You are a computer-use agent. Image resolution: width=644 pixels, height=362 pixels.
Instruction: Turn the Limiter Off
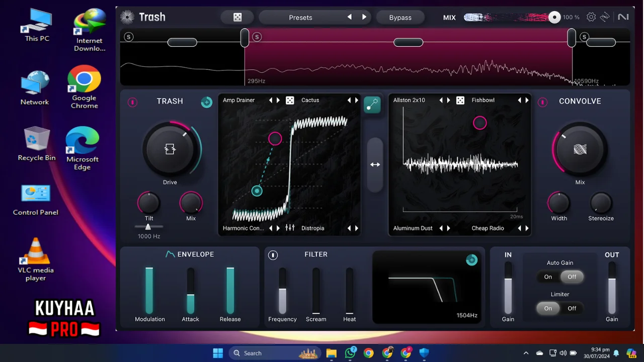pos(572,308)
